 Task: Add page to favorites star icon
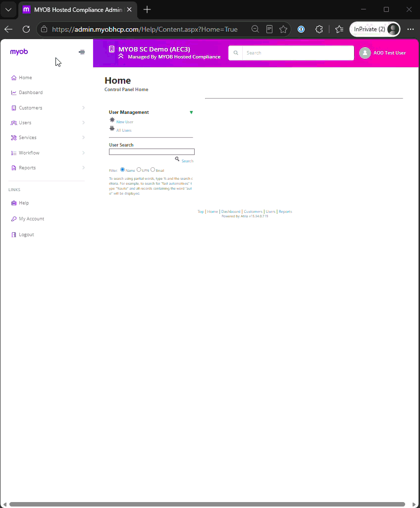pos(283,29)
